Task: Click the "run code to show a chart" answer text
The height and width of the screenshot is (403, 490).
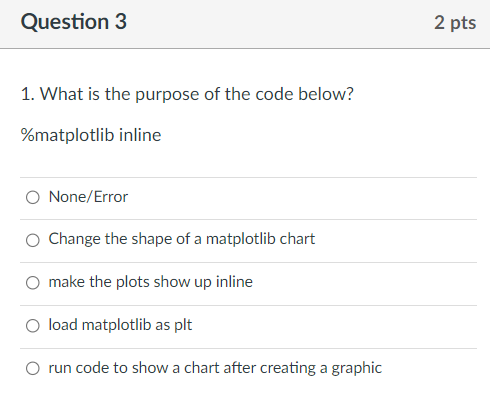Action: click(215, 368)
